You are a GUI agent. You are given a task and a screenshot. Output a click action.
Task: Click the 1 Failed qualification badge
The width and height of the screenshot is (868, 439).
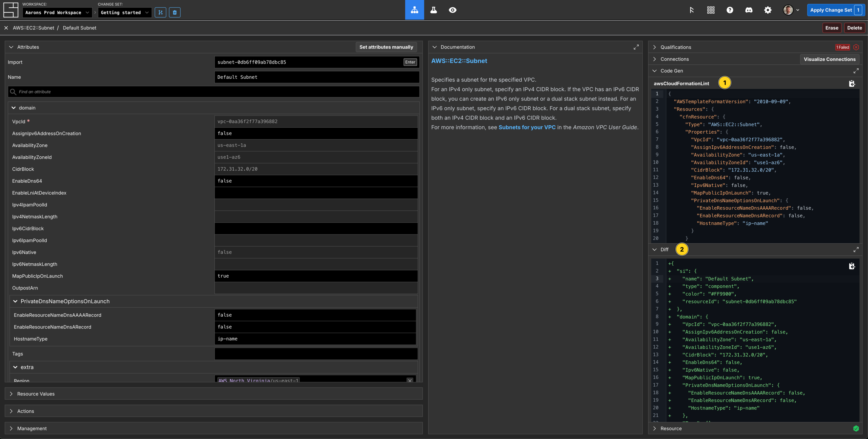coord(842,47)
